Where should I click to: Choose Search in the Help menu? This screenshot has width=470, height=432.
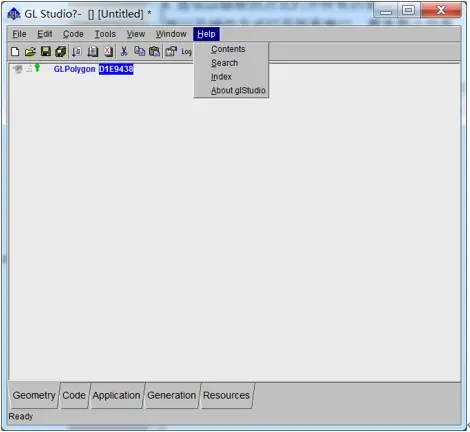(231, 63)
